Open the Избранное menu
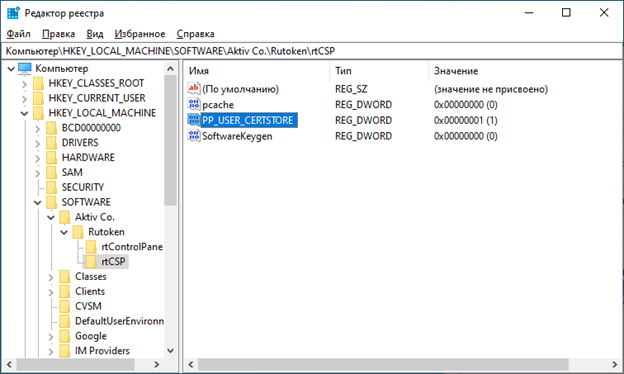Viewport: 624px width, 374px height. click(140, 34)
